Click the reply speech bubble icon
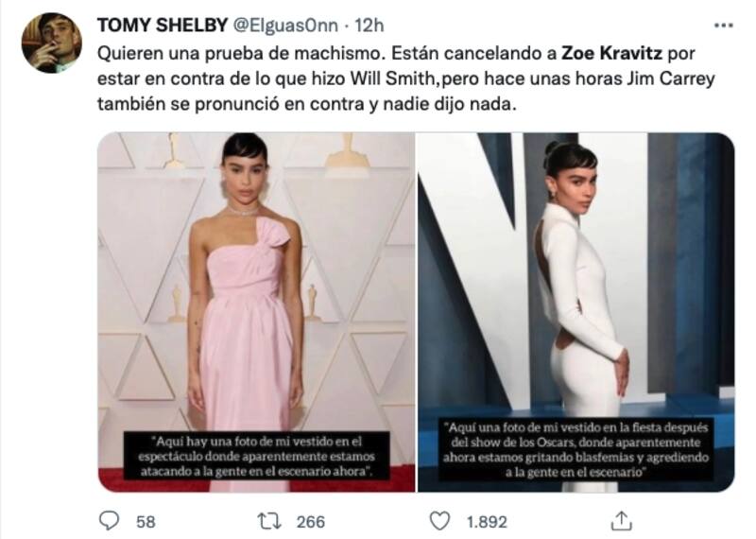The width and height of the screenshot is (756, 539). click(109, 521)
